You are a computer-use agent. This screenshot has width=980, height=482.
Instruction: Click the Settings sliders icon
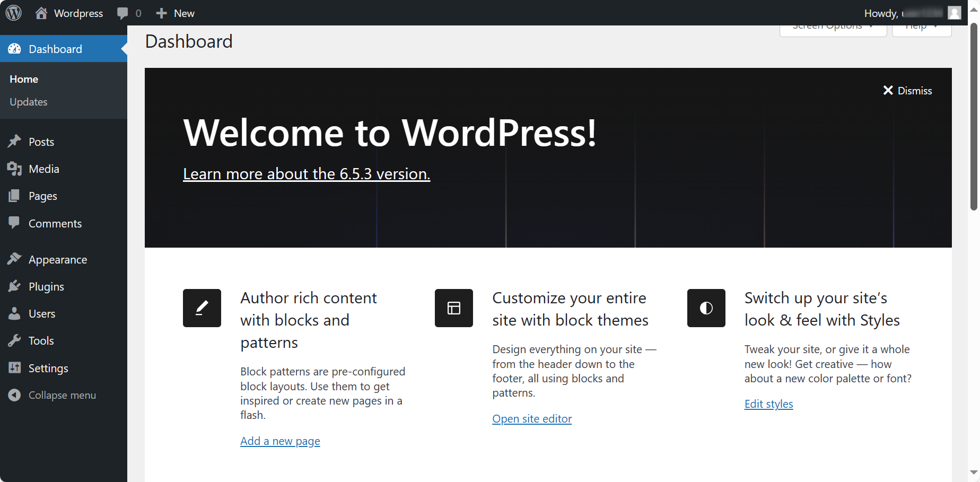pyautogui.click(x=15, y=367)
